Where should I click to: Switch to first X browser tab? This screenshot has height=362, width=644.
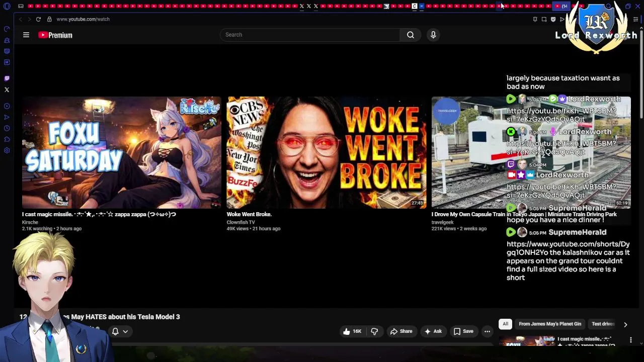click(x=301, y=6)
